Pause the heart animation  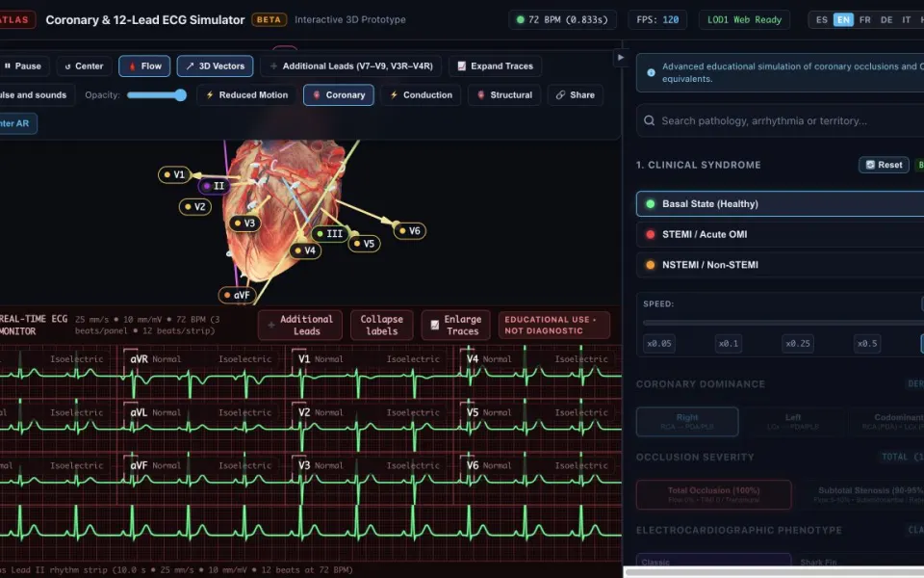coord(22,66)
